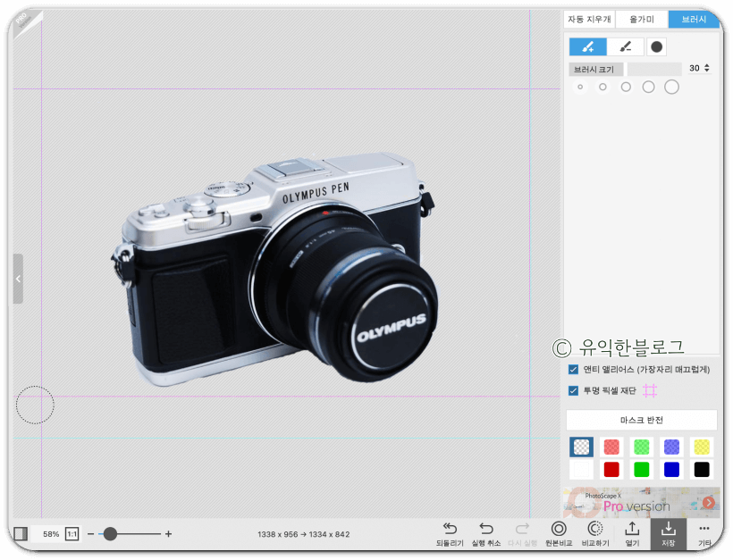This screenshot has width=733, height=560.
Task: Select the add brush tool icon
Action: tap(587, 46)
